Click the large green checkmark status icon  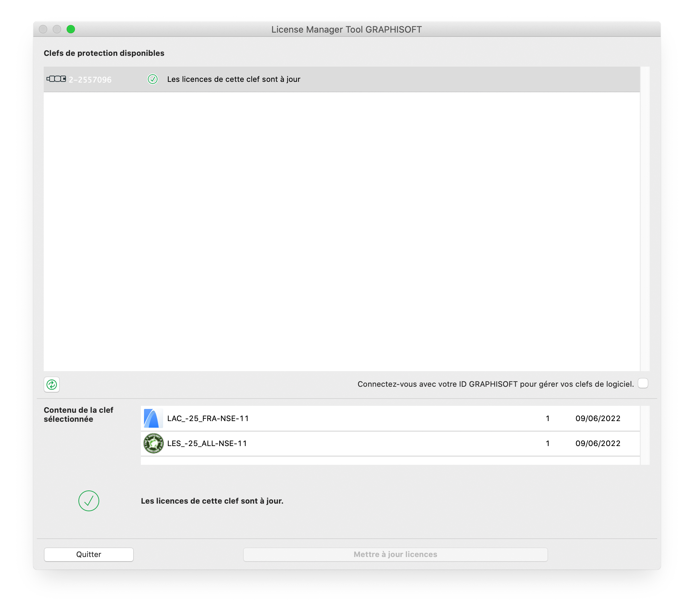tap(89, 501)
